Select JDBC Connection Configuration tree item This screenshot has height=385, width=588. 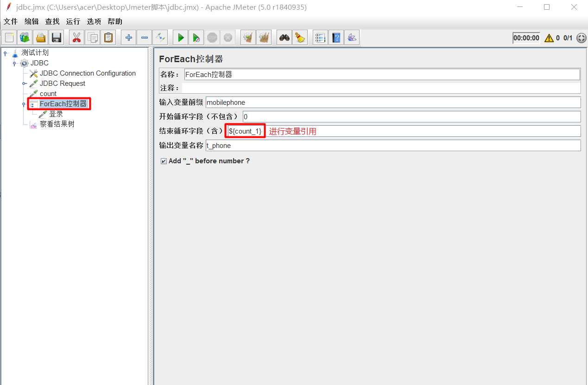pos(88,73)
